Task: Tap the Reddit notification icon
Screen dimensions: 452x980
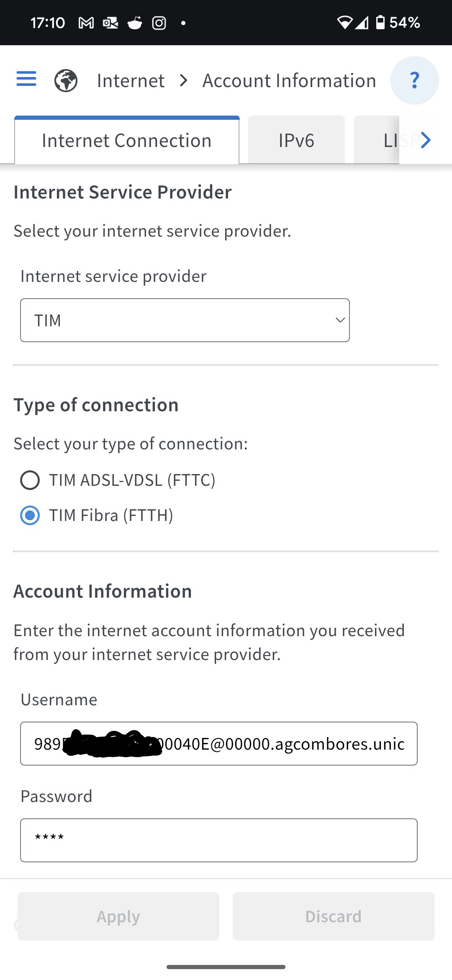Action: click(135, 23)
